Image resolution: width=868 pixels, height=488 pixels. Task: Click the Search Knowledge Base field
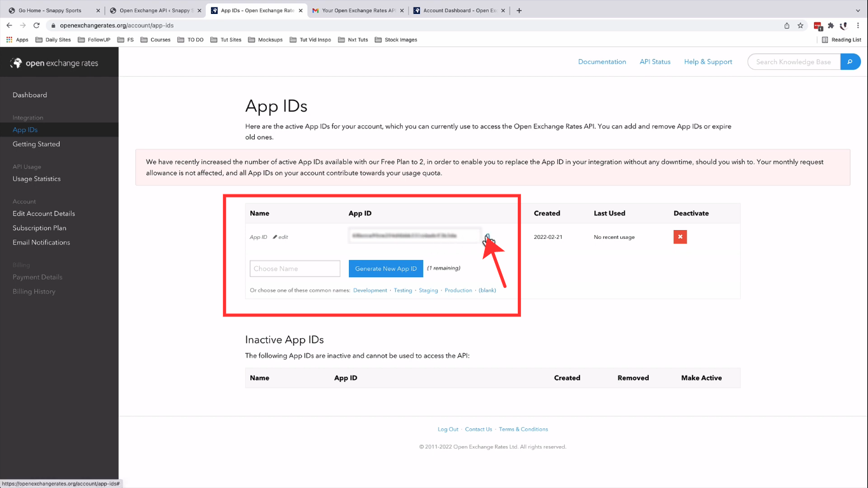point(794,62)
